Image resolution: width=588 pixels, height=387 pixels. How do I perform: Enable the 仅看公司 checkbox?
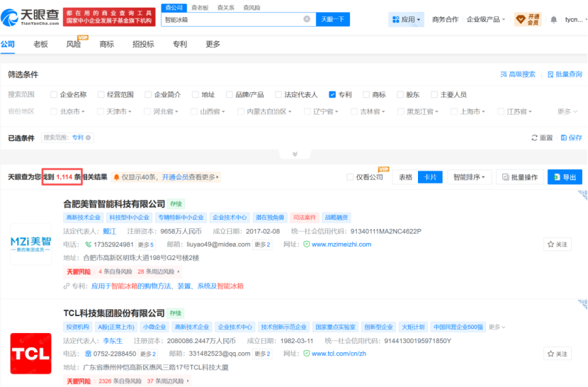[x=350, y=177]
